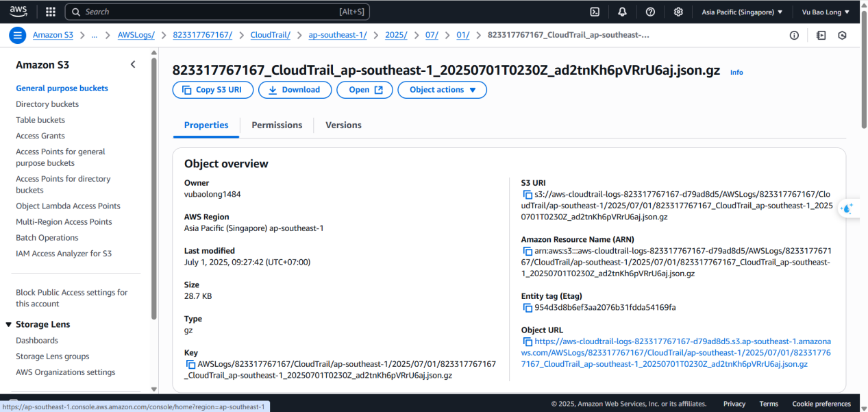868x412 pixels.
Task: Switch to the Versions tab
Action: tap(343, 125)
